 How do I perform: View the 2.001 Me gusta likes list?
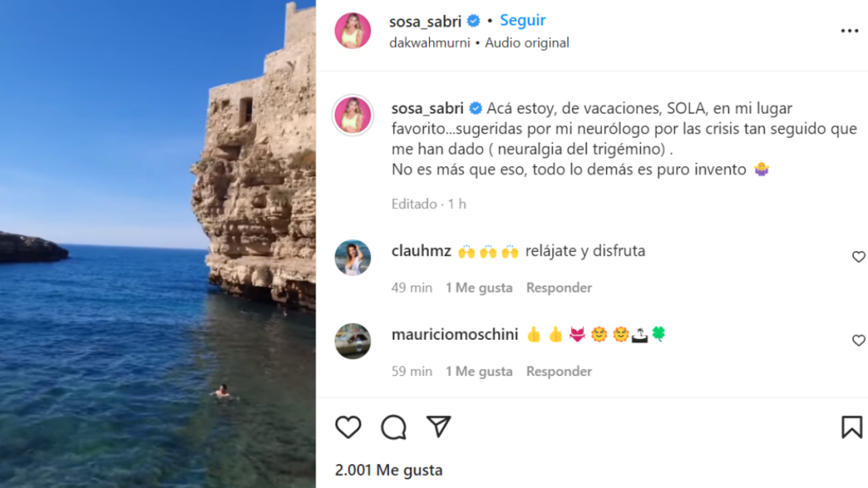(x=388, y=469)
